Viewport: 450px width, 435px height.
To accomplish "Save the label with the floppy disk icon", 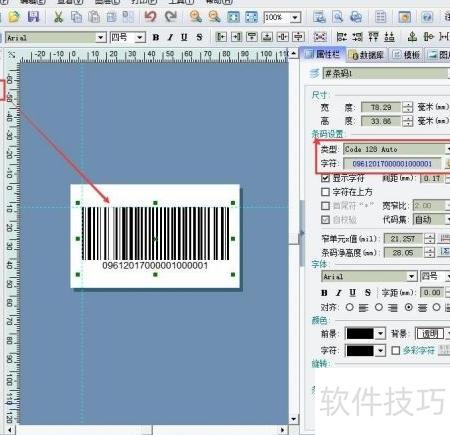I will 33,17.
